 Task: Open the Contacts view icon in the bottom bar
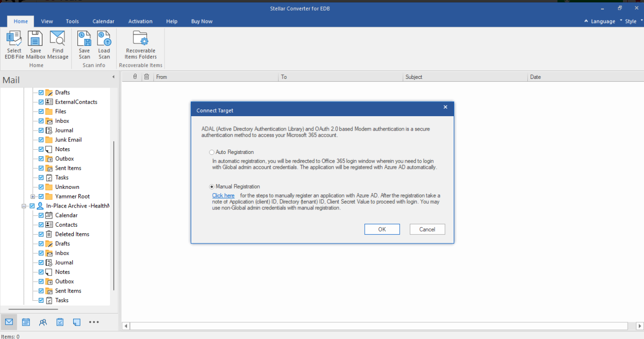43,322
